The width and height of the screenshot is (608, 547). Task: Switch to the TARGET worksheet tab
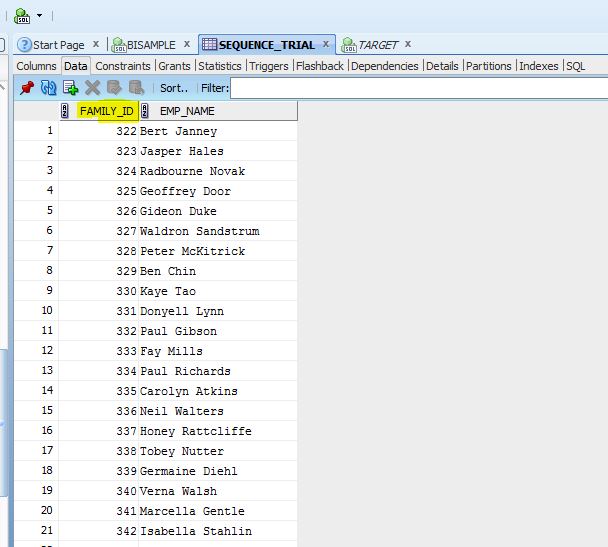tap(378, 45)
